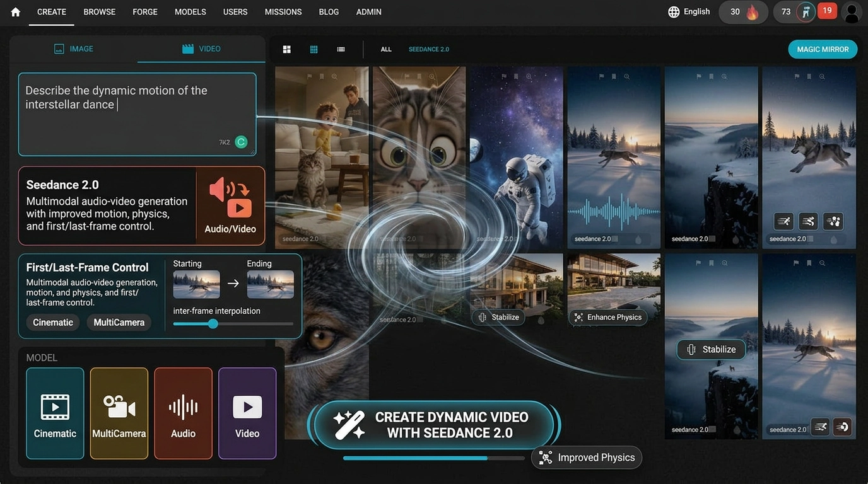Click the globe language icon
Viewport: 868px width, 484px height.
click(x=674, y=12)
